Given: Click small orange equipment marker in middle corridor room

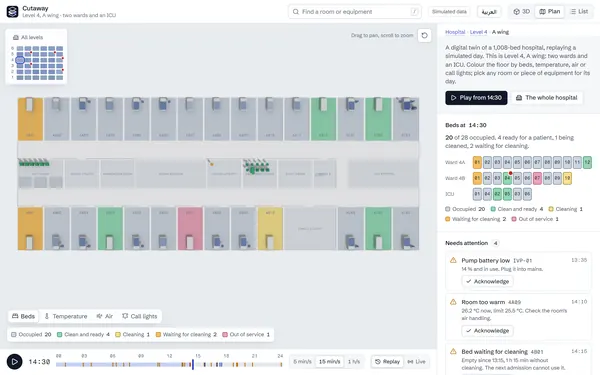Looking at the screenshot, I should click(211, 164).
